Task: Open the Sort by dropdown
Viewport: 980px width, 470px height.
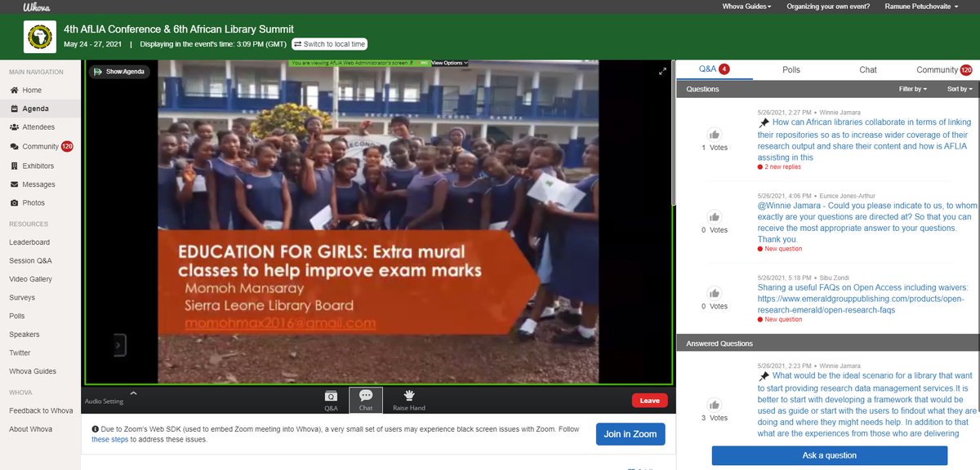Action: click(x=959, y=89)
